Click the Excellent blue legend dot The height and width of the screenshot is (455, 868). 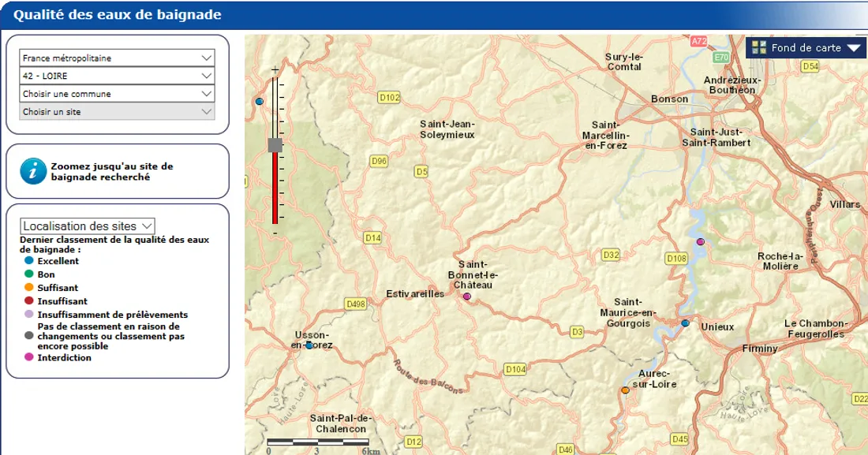tap(29, 261)
